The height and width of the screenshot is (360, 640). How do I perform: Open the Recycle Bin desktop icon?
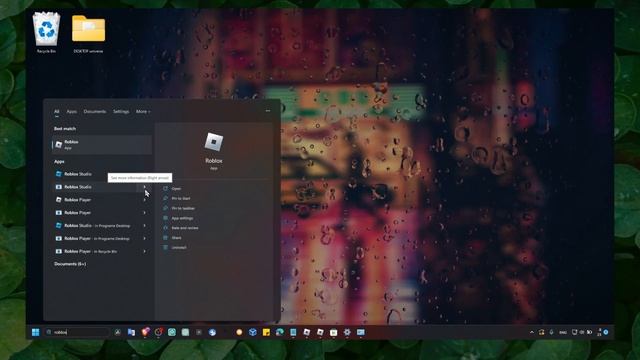coord(46,33)
